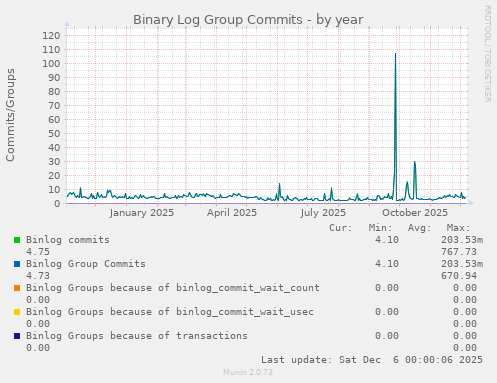This screenshot has height=383, width=497.
Task: Click 'Binlog Groups because of binlog_commit_wait_usec' label
Action: pyautogui.click(x=170, y=312)
